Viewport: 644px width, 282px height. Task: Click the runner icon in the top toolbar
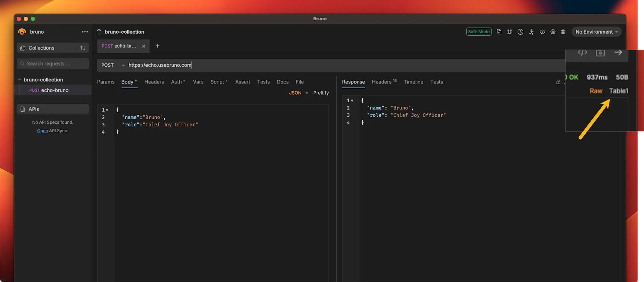tap(531, 32)
